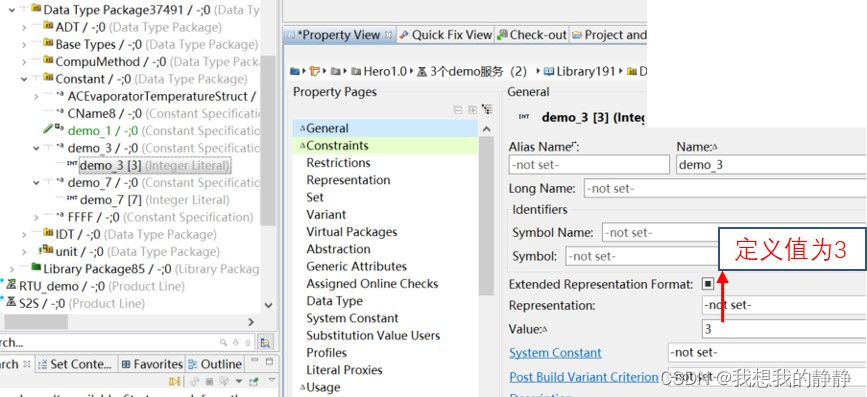Viewport: 867px width, 397px height.
Task: Click the yellow link-with-editor icon
Action: (175, 382)
